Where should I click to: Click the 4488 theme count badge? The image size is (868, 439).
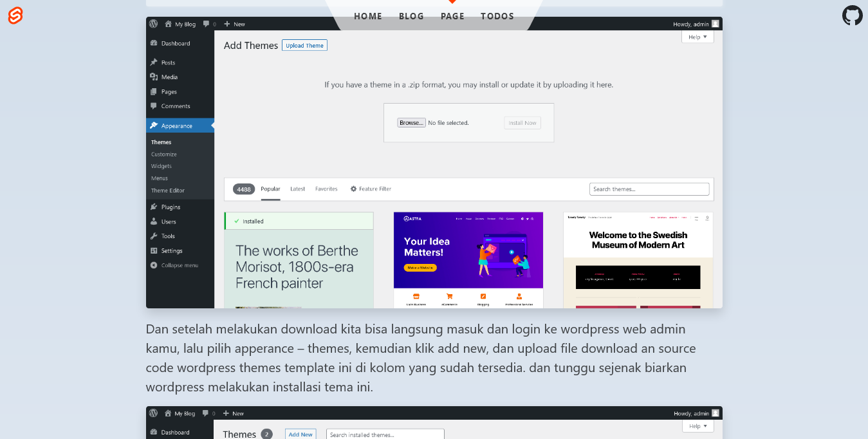pos(244,189)
